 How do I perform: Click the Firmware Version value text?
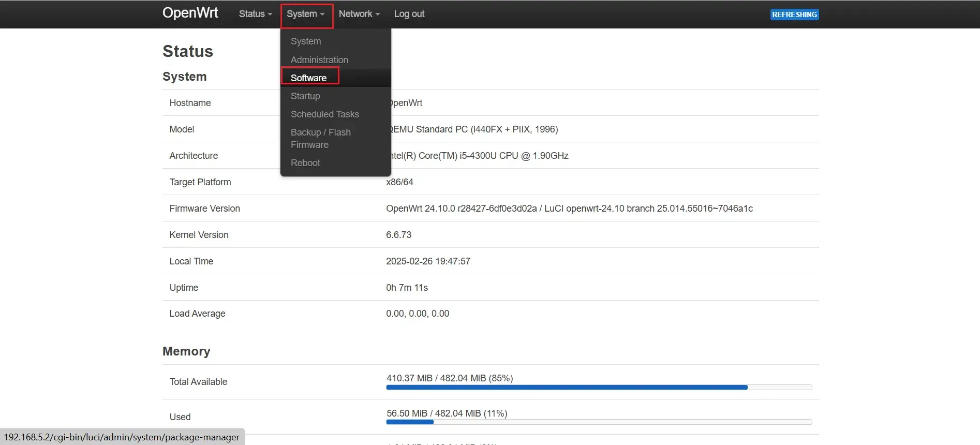pyautogui.click(x=569, y=209)
